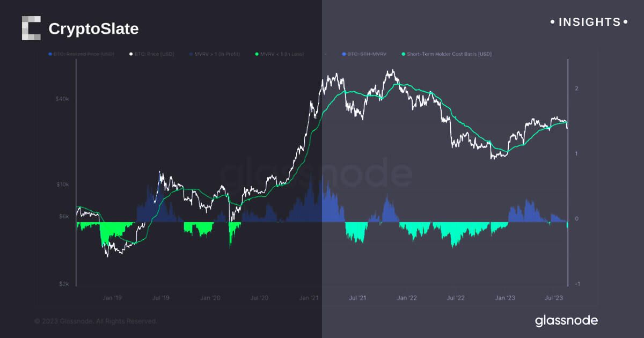Click the INSIGHTS label in the header

point(589,22)
